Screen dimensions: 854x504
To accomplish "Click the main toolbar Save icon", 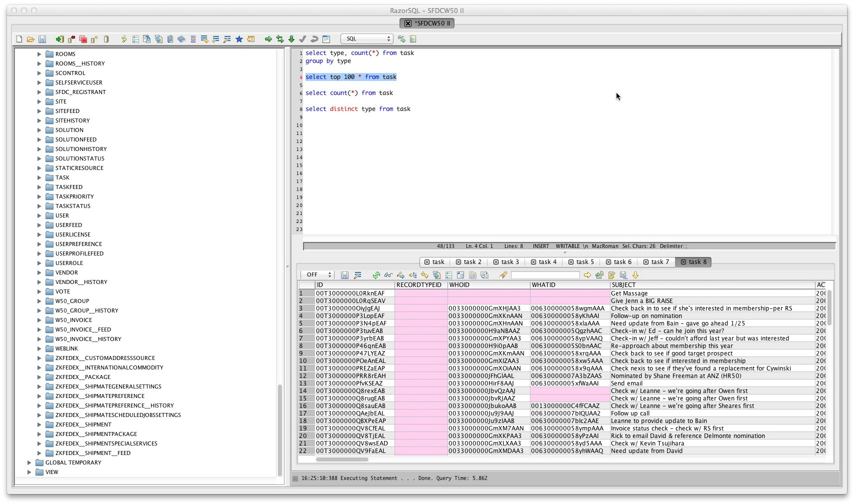I will coord(42,39).
